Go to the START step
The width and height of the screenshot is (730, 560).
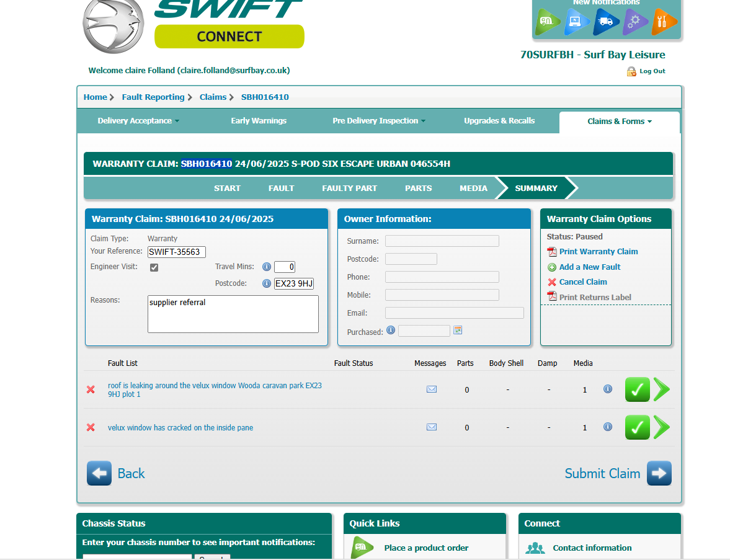click(227, 188)
